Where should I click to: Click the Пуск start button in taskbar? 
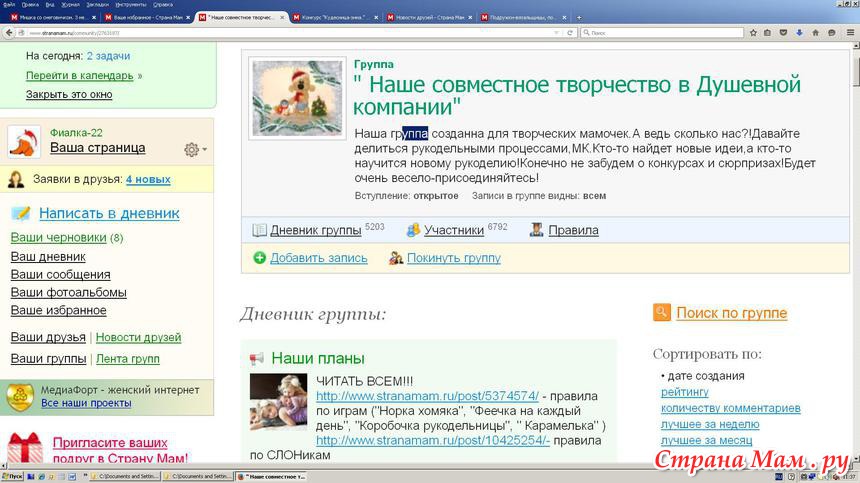pos(12,477)
